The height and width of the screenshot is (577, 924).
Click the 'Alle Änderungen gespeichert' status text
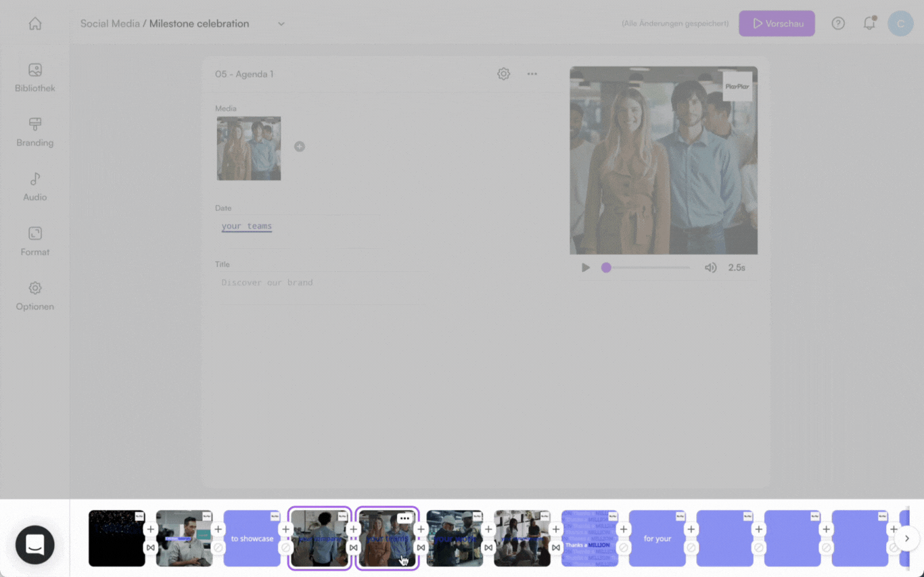[675, 24]
